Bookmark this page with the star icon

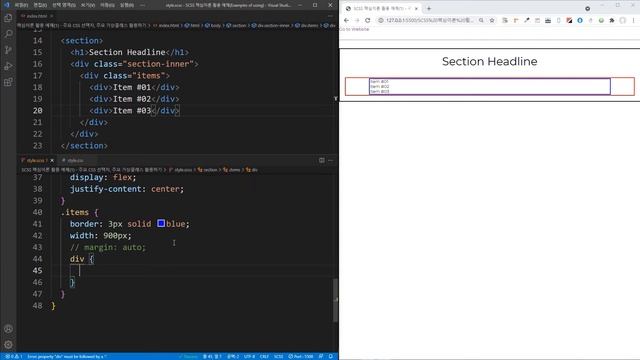click(x=492, y=20)
